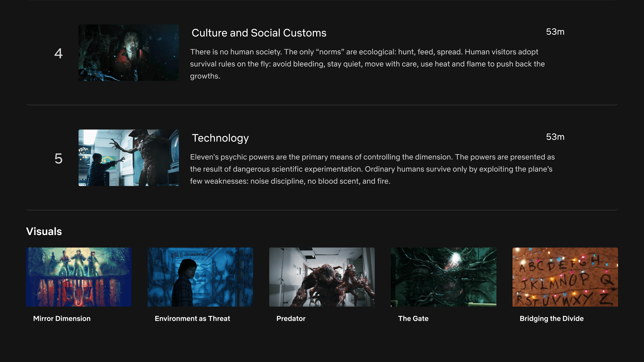Open the Environment as Threat image
The image size is (644, 362).
[x=200, y=277]
